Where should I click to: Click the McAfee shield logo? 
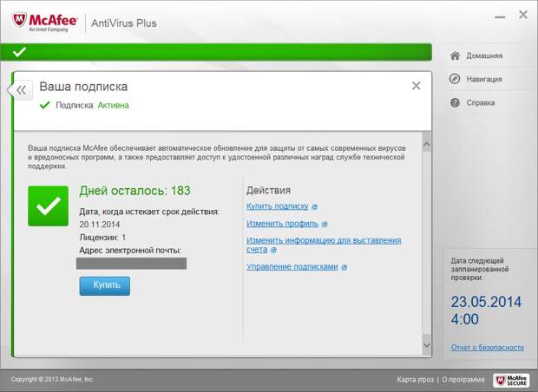(x=19, y=20)
